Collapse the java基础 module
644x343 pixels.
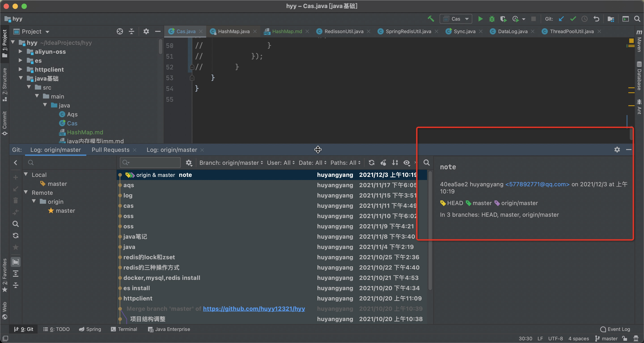21,78
